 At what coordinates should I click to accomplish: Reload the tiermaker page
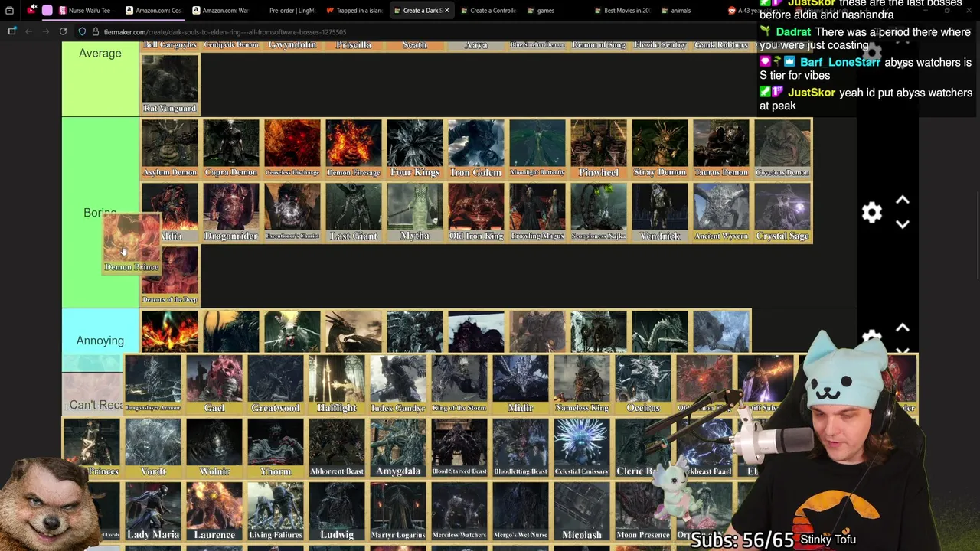pyautogui.click(x=63, y=31)
